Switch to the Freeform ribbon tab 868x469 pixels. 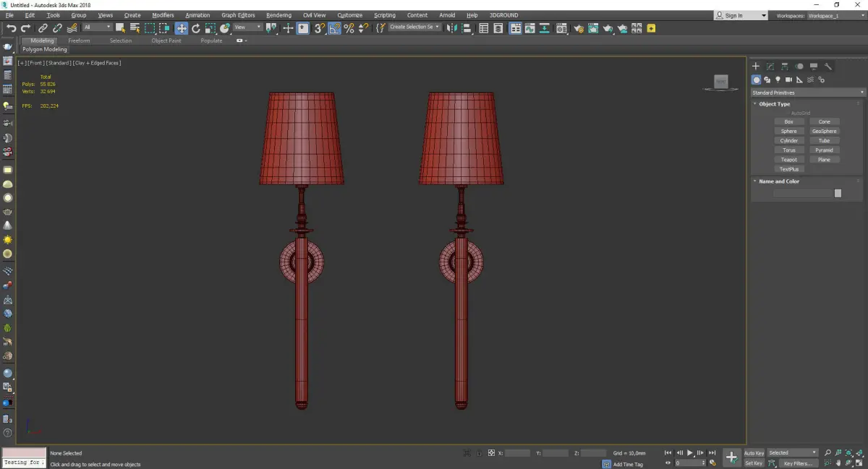(79, 40)
